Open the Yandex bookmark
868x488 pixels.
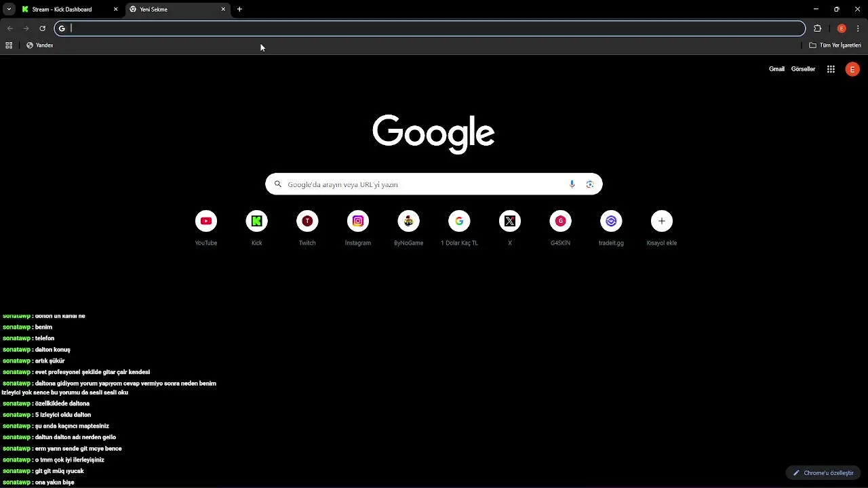click(39, 45)
